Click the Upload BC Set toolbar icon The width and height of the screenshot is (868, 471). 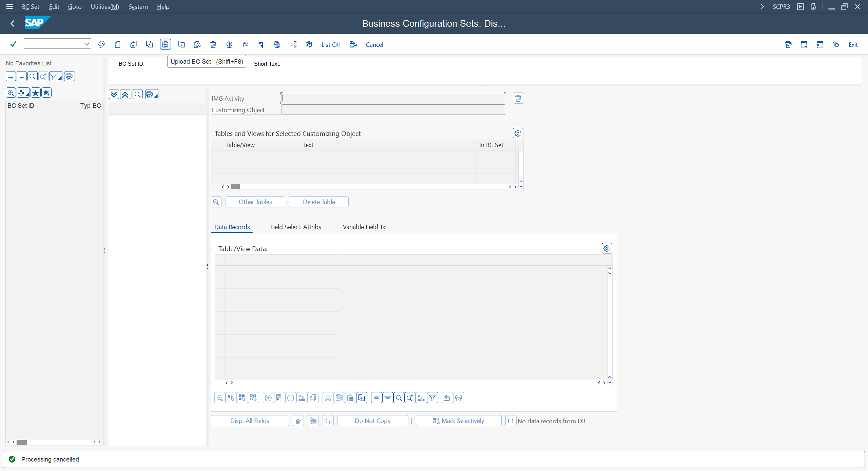[x=165, y=44]
